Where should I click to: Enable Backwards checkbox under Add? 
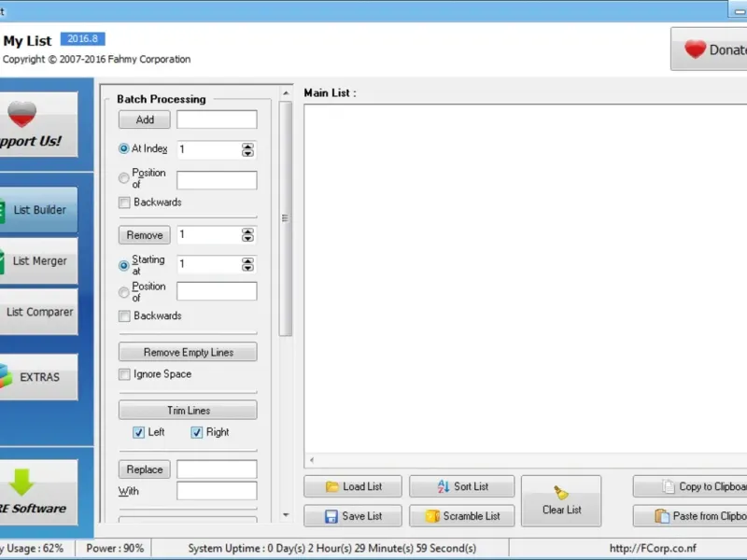pos(124,203)
